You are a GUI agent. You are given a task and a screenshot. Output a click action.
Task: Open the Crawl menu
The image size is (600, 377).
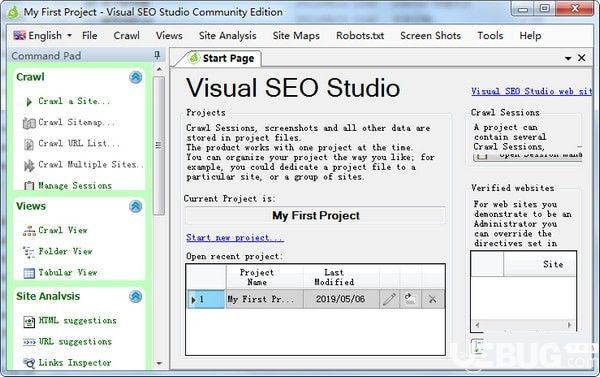pyautogui.click(x=126, y=36)
